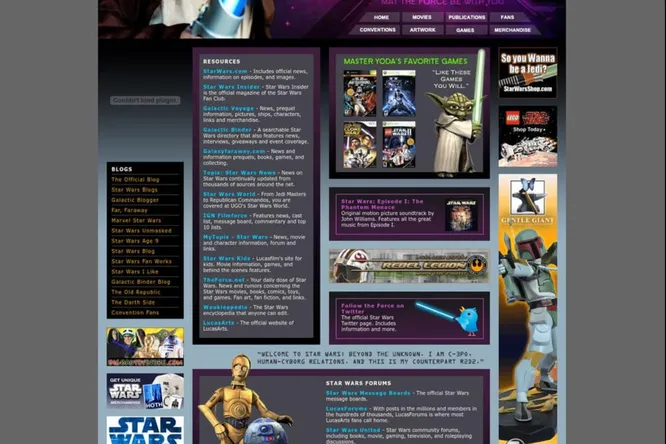
Task: Open Star Wars Fan Works blog
Action: [x=141, y=261]
